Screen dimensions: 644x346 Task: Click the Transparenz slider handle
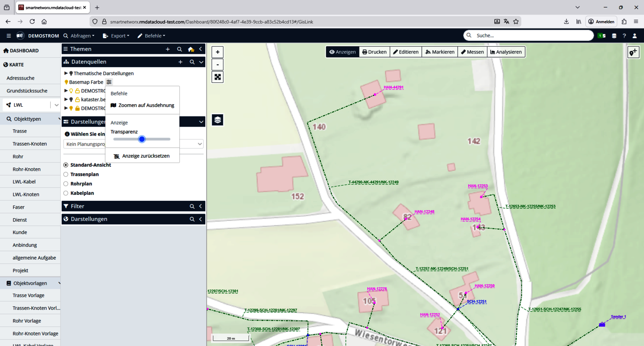(142, 139)
